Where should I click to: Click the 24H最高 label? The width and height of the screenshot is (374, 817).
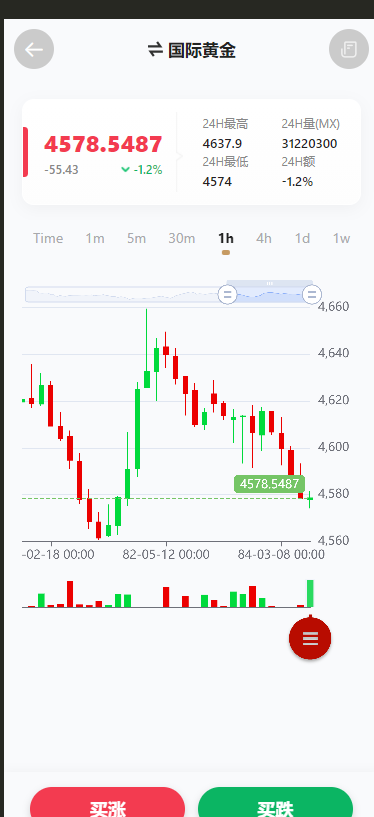225,124
